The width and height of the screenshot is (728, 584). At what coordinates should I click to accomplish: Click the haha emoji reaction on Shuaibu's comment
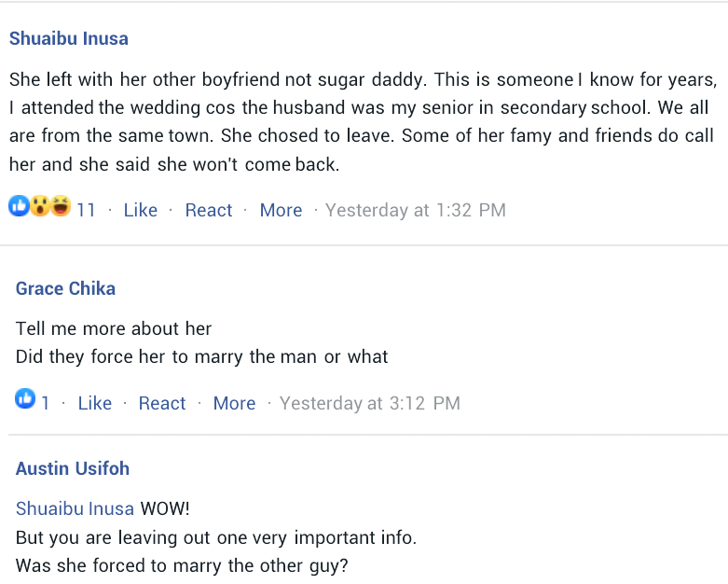click(60, 207)
